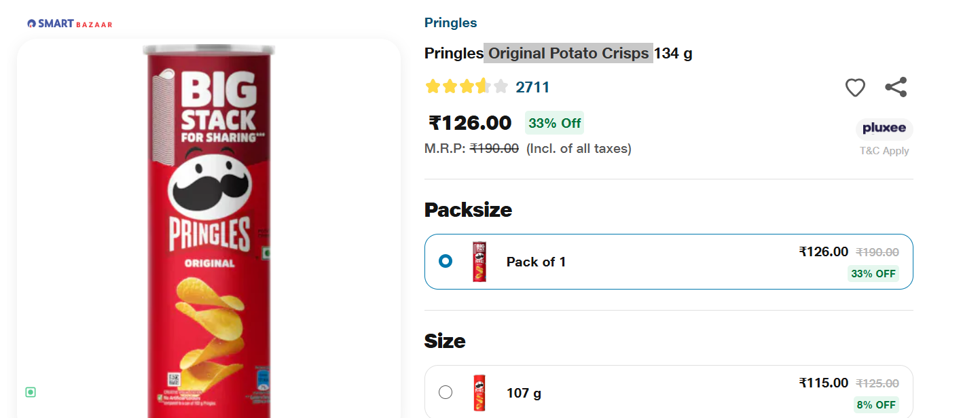Image resolution: width=980 pixels, height=418 pixels.
Task: Click the Pack of 1 thumbnail
Action: coord(479,262)
